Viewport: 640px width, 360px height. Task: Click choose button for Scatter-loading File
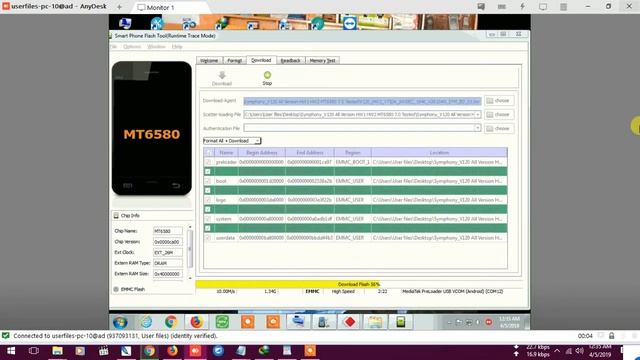[499, 115]
